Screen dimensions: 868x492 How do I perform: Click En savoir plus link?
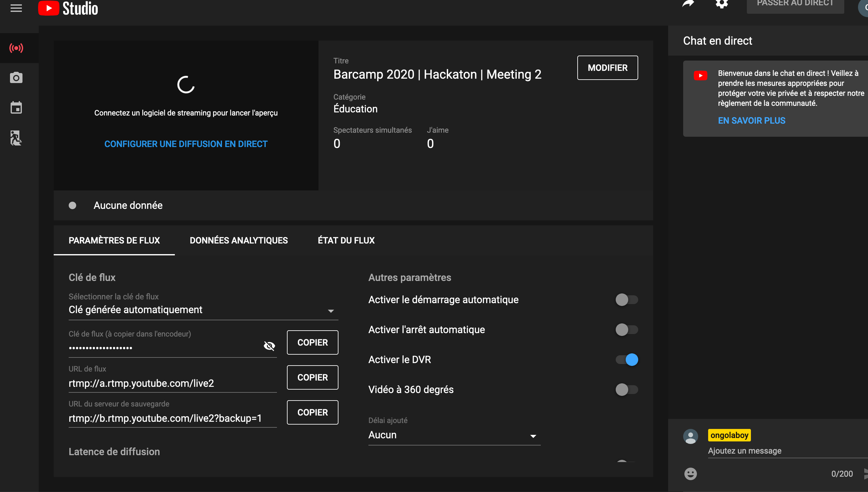click(752, 121)
